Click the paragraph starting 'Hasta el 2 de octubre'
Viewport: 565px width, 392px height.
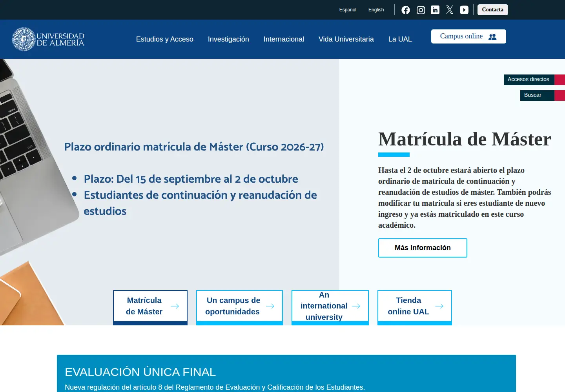coord(465,198)
